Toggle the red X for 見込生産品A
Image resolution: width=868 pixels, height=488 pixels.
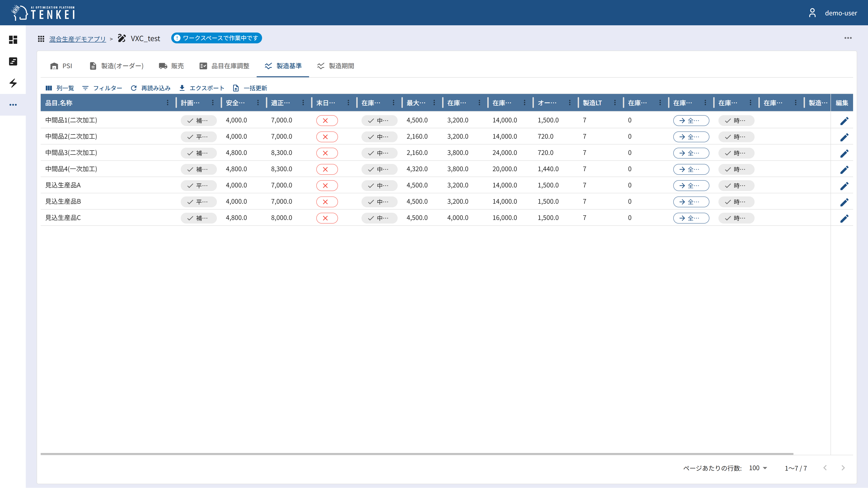tap(326, 186)
